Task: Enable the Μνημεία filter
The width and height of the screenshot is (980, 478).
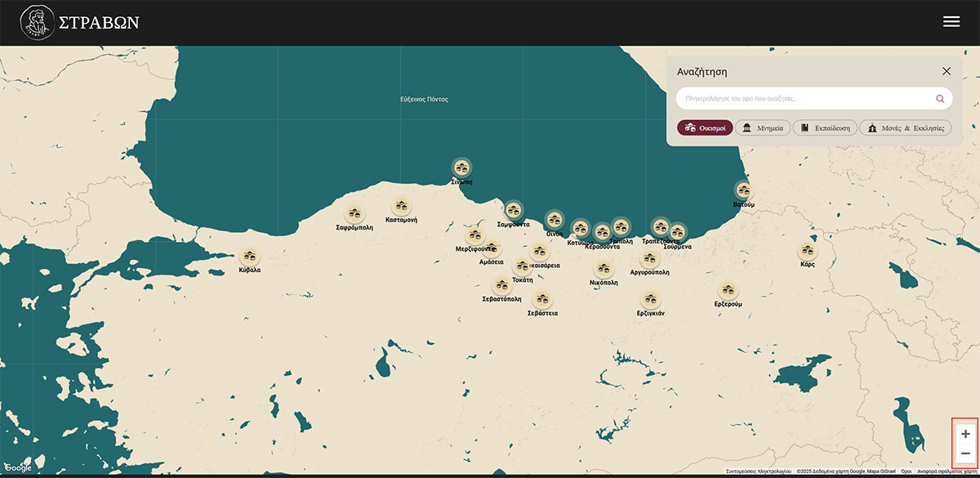Action: click(x=763, y=127)
